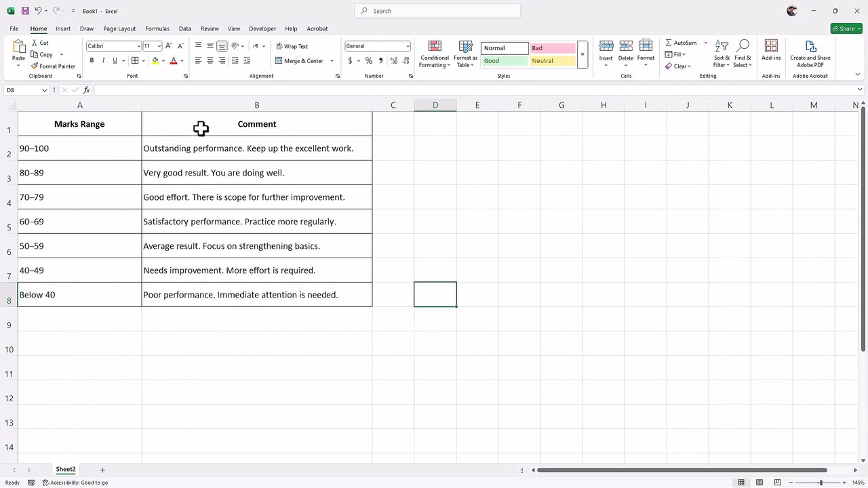Open the Calibri font name dropdown

tap(138, 46)
